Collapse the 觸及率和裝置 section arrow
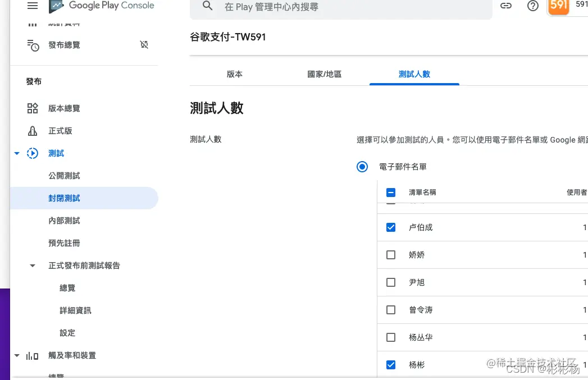The height and width of the screenshot is (380, 588). point(17,356)
